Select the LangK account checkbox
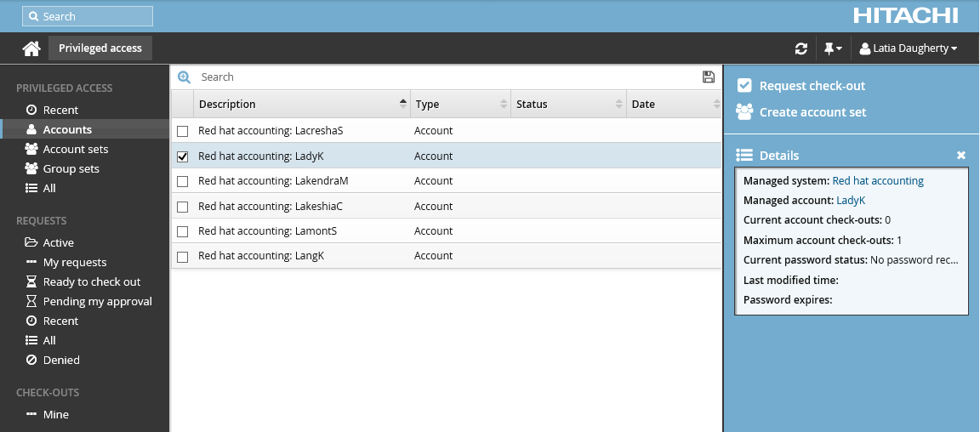 point(182,256)
